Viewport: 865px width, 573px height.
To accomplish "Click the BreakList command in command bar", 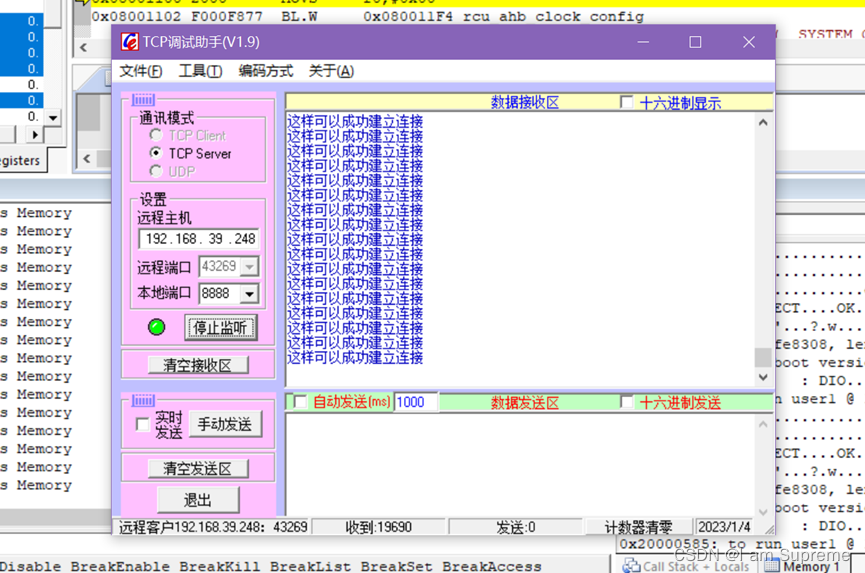I will (310, 566).
